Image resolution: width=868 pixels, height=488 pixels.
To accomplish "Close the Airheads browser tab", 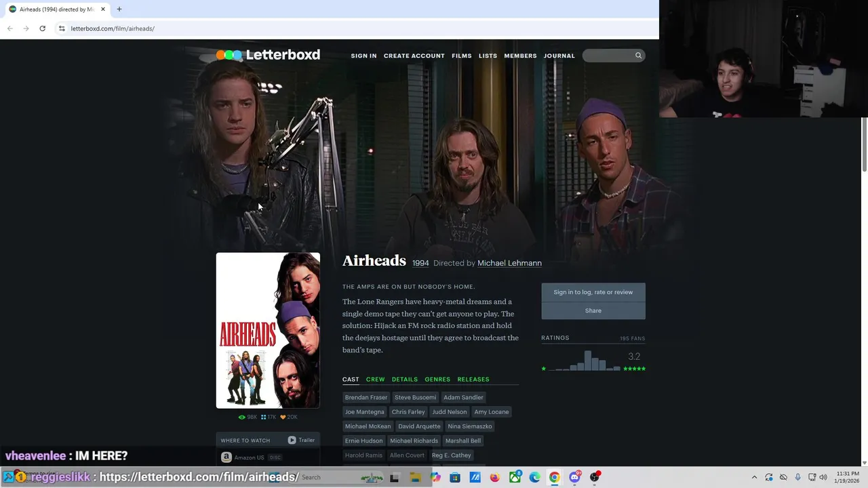I will click(x=103, y=9).
